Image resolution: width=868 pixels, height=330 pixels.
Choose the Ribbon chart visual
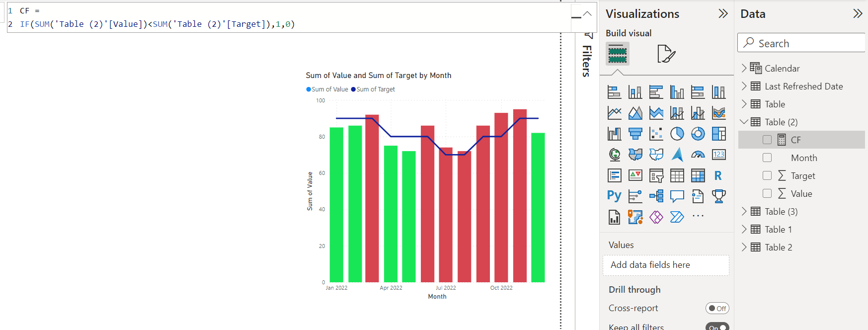pos(719,113)
